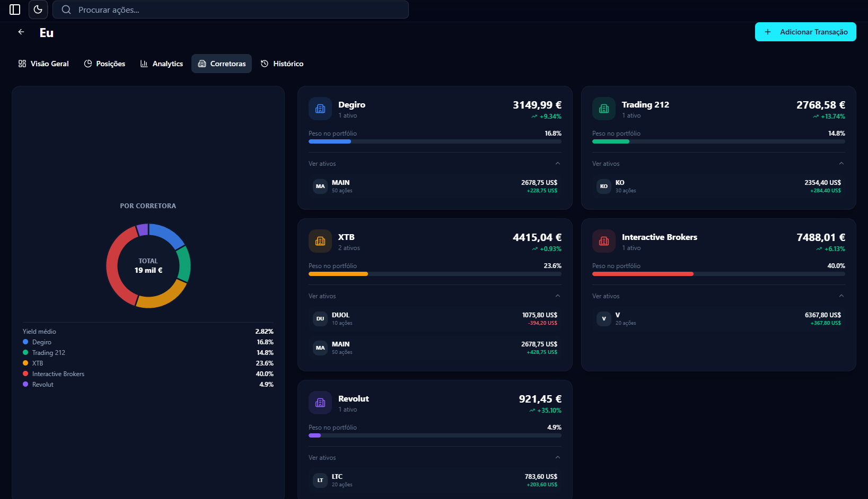Click the Degiro total 3149,99 €
Screen dimensions: 868x499
537,105
